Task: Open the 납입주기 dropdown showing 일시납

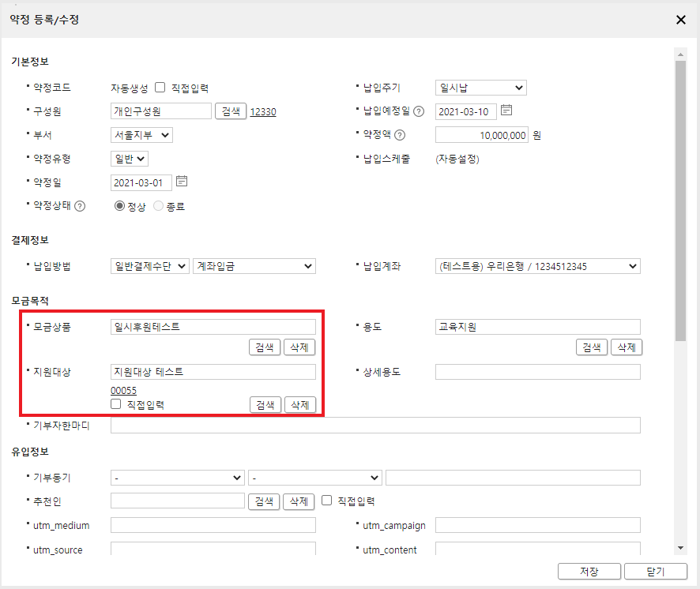Action: point(481,88)
